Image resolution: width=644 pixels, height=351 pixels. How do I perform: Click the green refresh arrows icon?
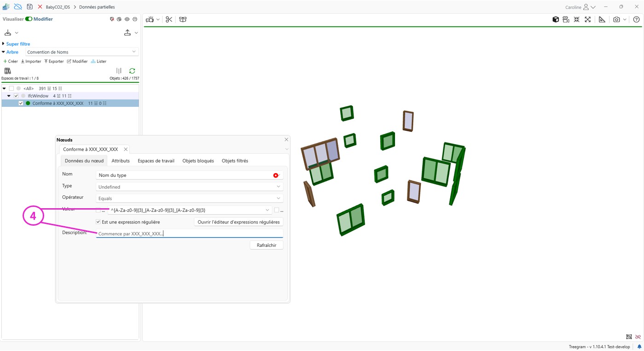pyautogui.click(x=132, y=71)
